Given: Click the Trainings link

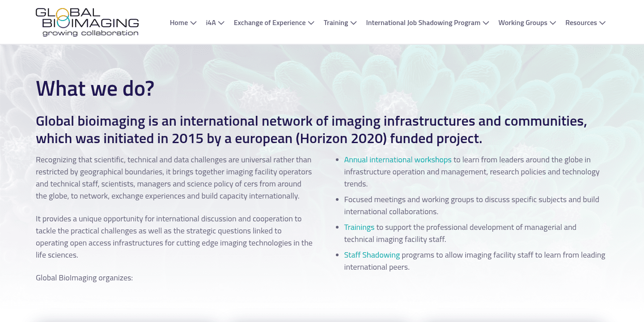Looking at the screenshot, I should 359,227.
